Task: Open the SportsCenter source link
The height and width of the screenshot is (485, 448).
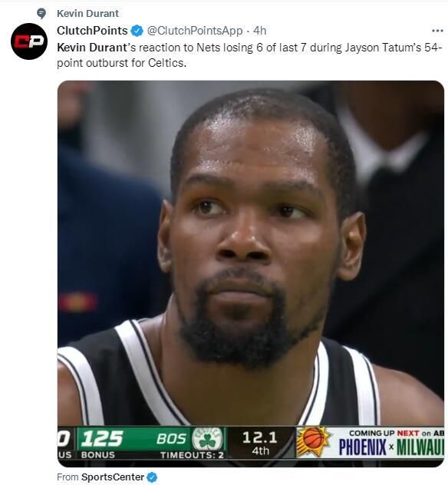Action: [113, 477]
